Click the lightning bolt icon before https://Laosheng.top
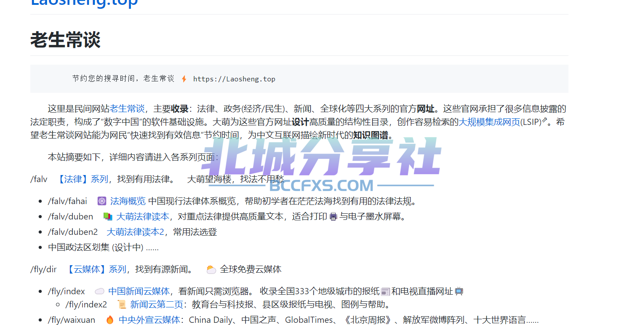The image size is (644, 325). (184, 79)
